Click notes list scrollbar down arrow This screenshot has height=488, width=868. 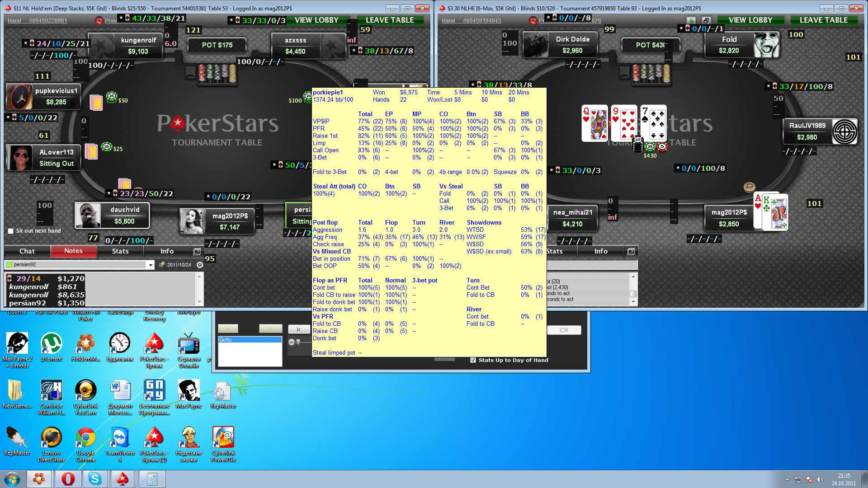point(199,301)
